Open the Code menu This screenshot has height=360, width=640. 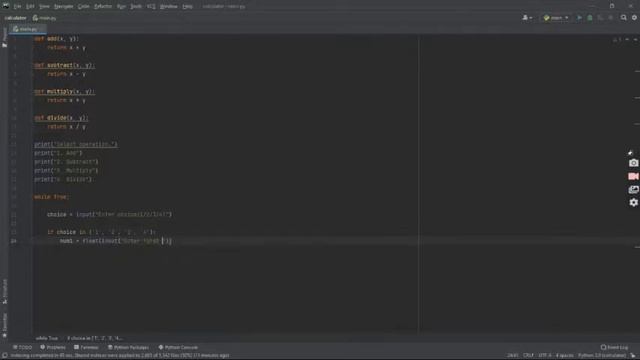tap(83, 7)
